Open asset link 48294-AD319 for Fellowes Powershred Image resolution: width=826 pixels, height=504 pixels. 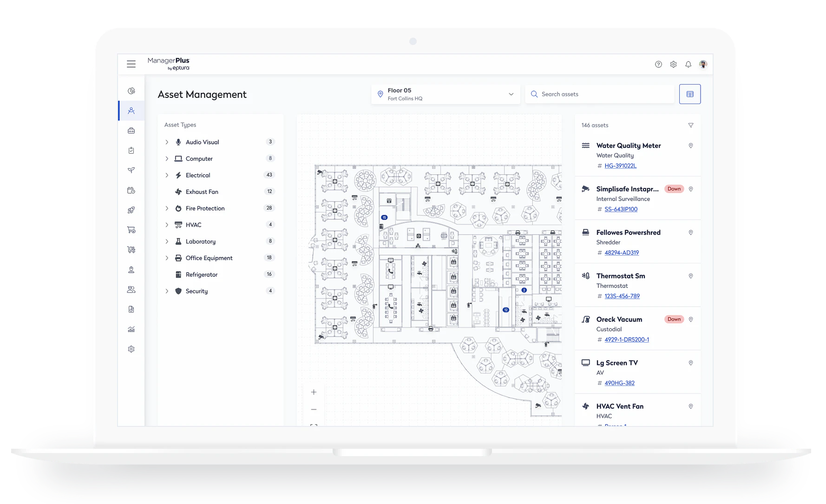[x=622, y=253]
